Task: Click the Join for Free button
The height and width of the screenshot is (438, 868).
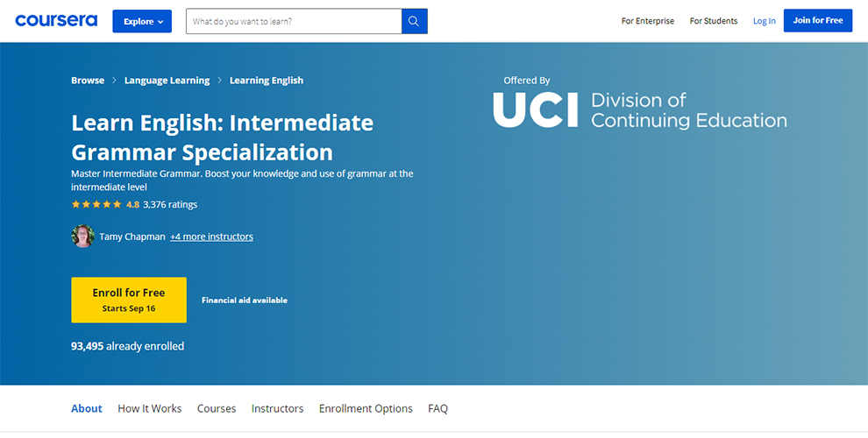Action: point(818,20)
